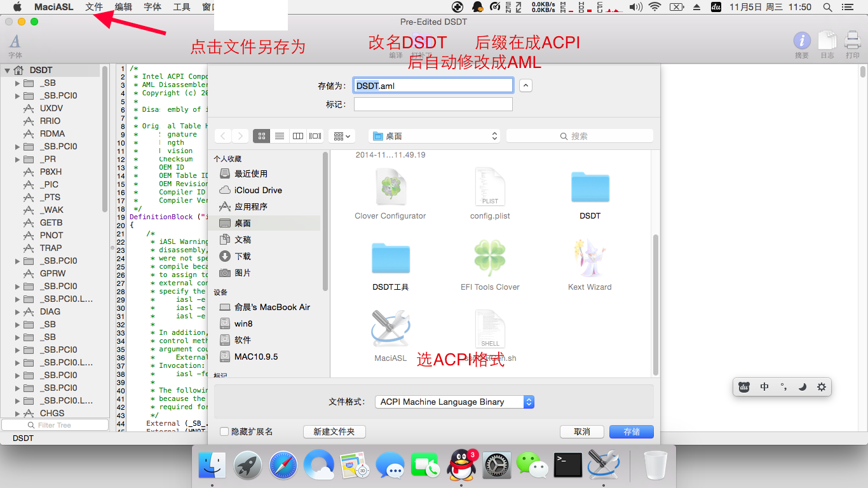Open QQ from the Dock
Screen dimensions: 868x488
pyautogui.click(x=461, y=465)
